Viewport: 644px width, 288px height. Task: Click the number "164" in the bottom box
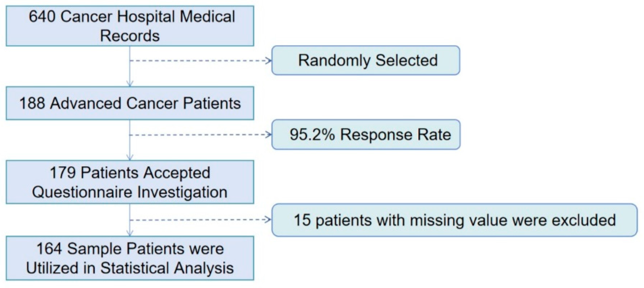pos(49,249)
